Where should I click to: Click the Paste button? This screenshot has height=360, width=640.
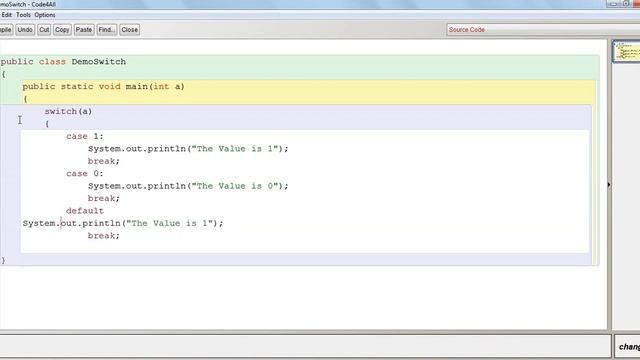[x=84, y=30]
